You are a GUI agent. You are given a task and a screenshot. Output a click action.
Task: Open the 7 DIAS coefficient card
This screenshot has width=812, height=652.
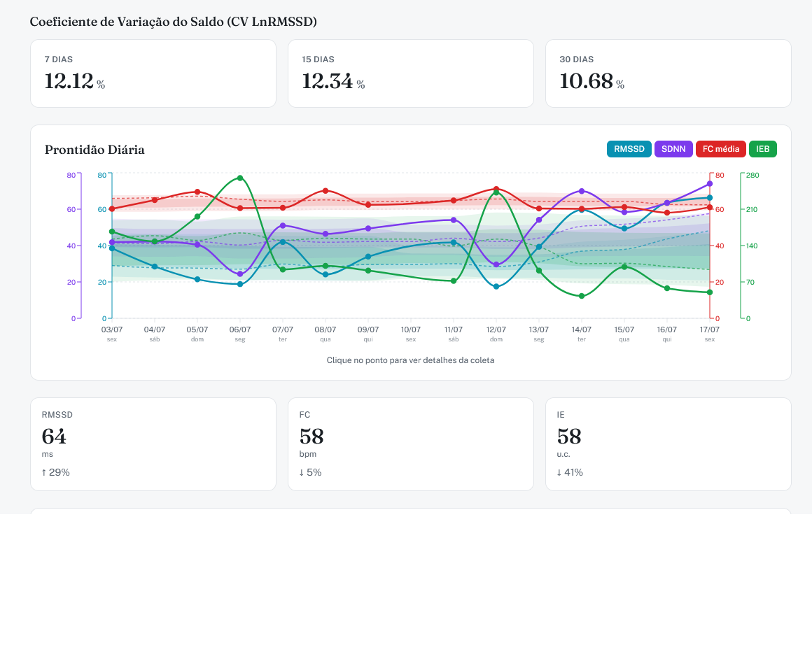tap(153, 73)
